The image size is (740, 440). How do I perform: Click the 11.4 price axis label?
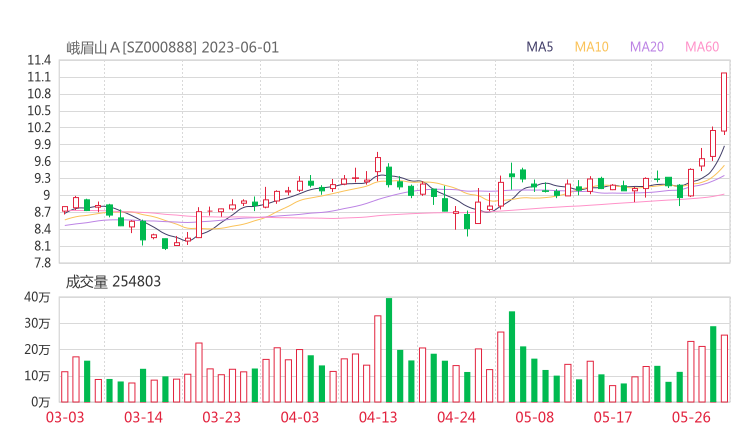coord(39,60)
